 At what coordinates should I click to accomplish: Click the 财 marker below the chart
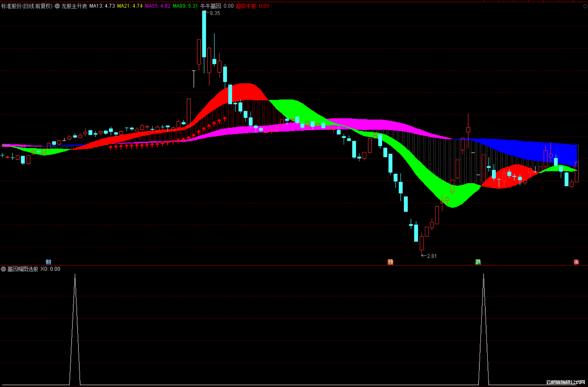coord(48,262)
